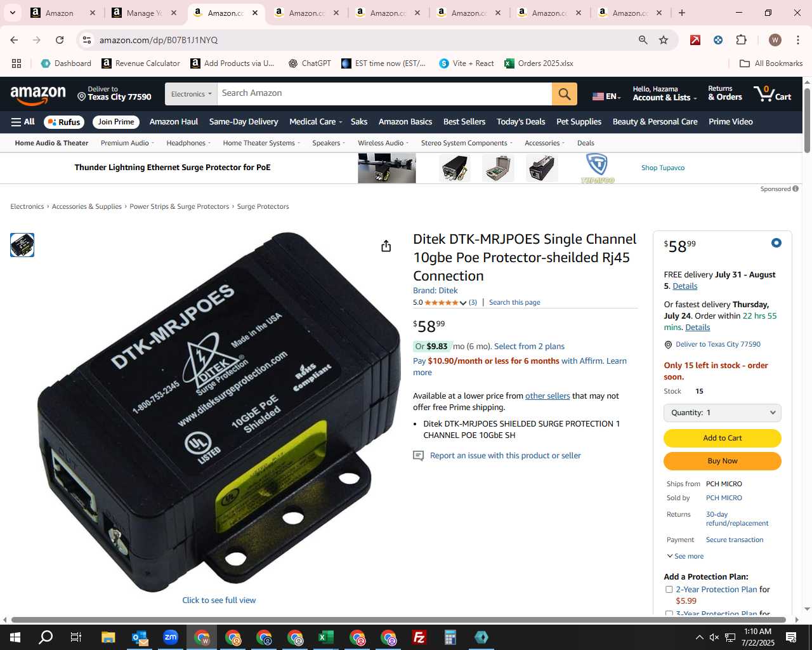Click Add to Cart button
This screenshot has width=812, height=650.
pos(722,438)
